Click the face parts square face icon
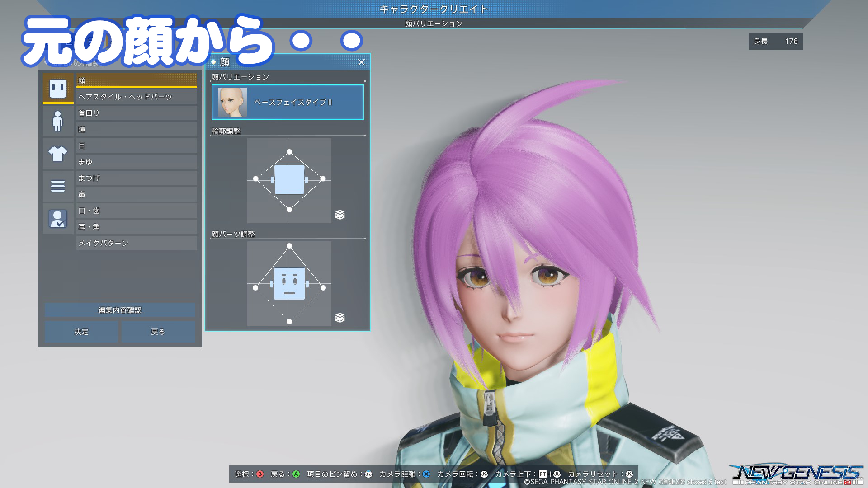This screenshot has width=868, height=488. click(x=289, y=284)
